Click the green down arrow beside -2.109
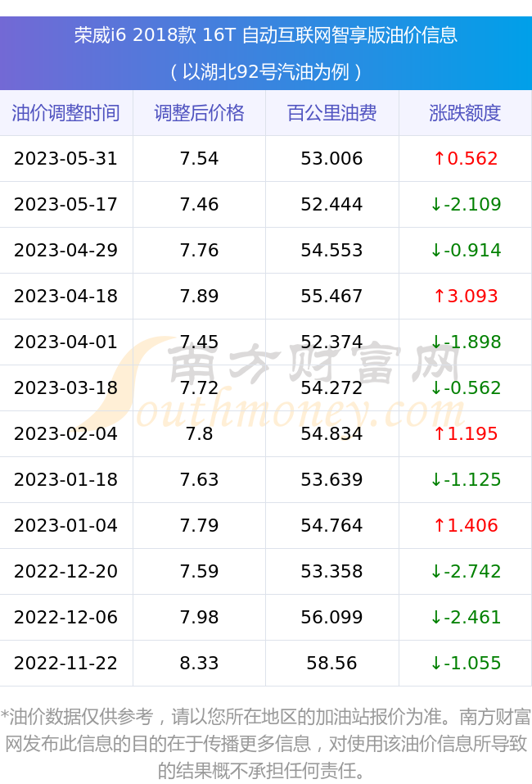Viewport: 532px width, 784px height. (x=436, y=205)
